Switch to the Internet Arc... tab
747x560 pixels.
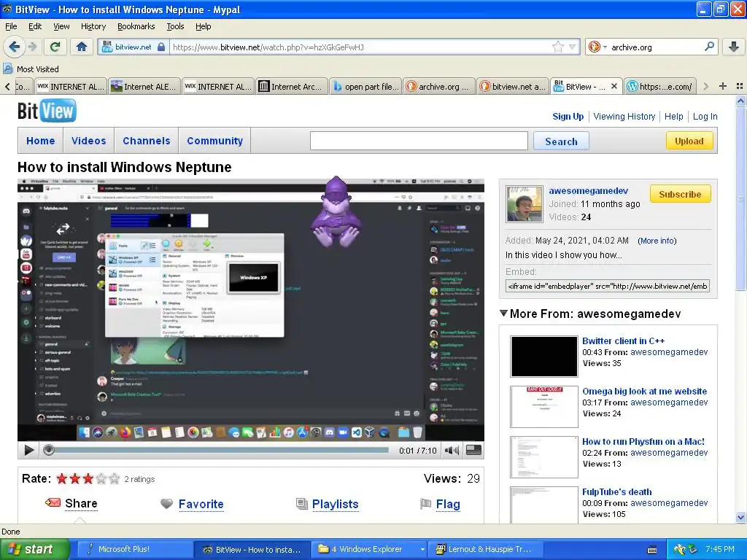tap(292, 87)
